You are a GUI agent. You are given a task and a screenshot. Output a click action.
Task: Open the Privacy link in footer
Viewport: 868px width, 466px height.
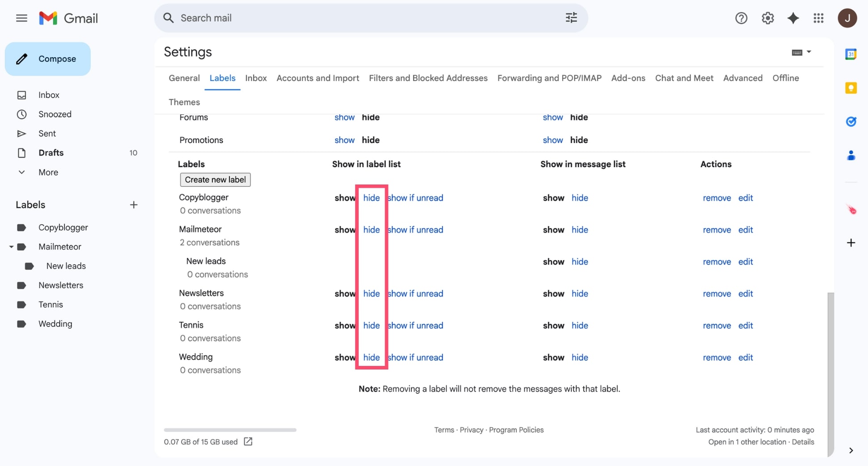click(471, 430)
